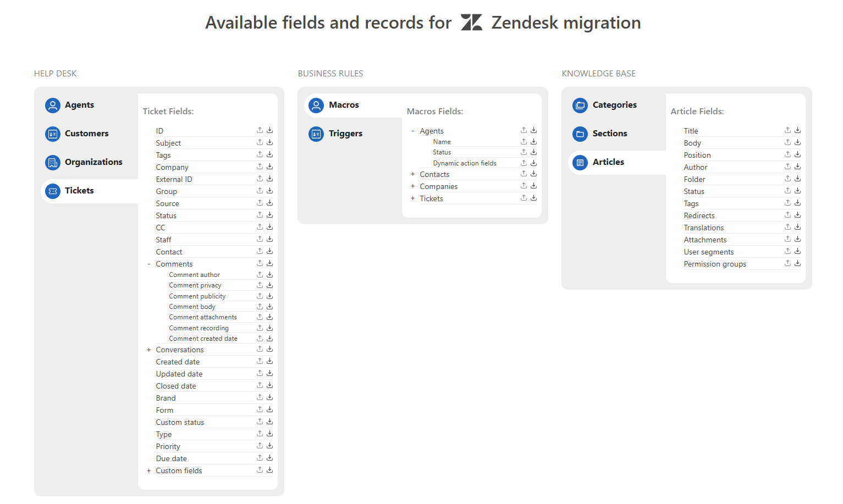Click the Macros icon under Business Rules

pyautogui.click(x=316, y=105)
